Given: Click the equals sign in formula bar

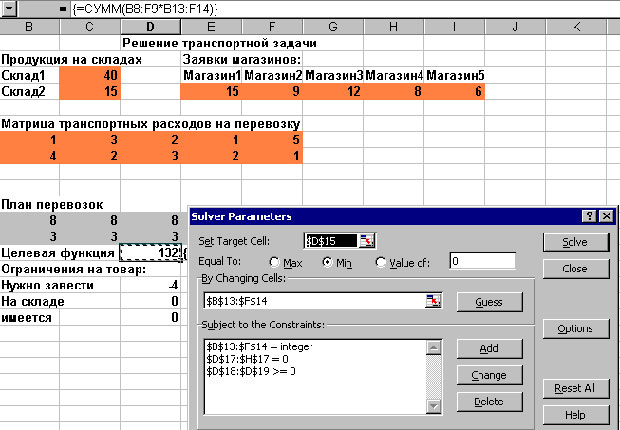Looking at the screenshot, I should (62, 9).
